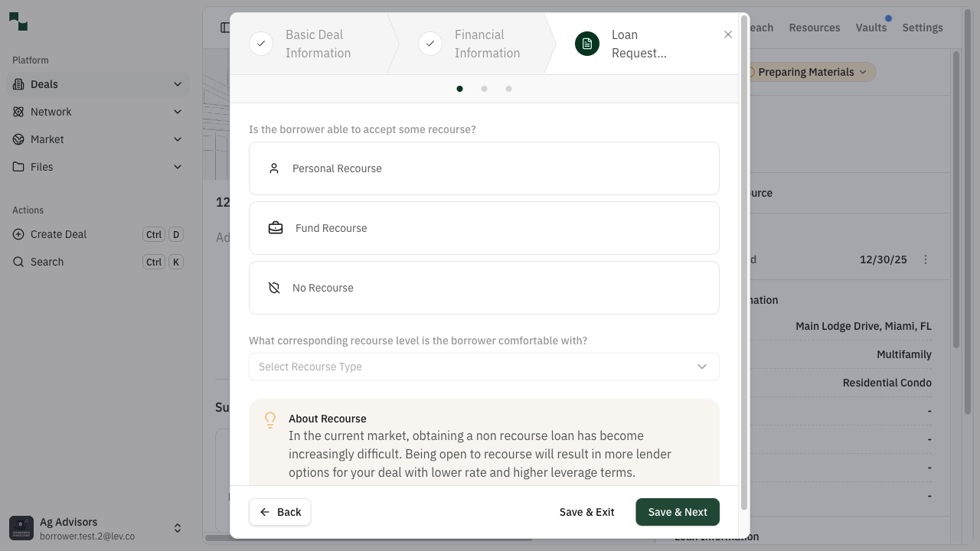Click the Create Deal plus icon
This screenshot has height=551, width=980.
18,234
